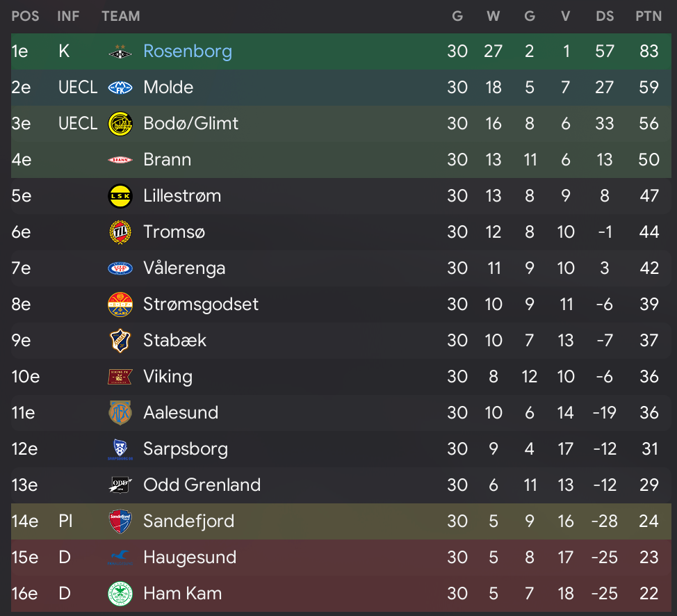Click the Viking FK crest
This screenshot has width=677, height=616.
point(120,377)
